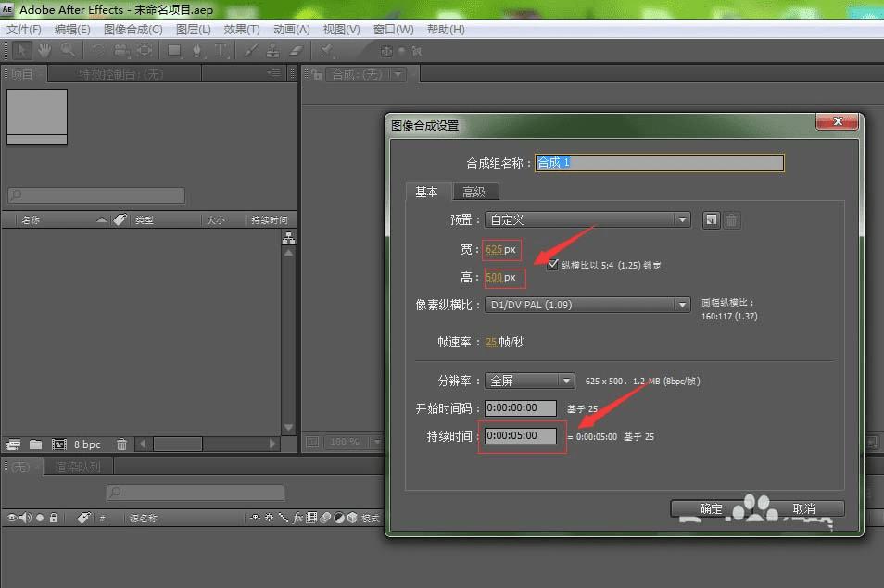This screenshot has width=884, height=588.
Task: Select the Type text tool
Action: (221, 51)
